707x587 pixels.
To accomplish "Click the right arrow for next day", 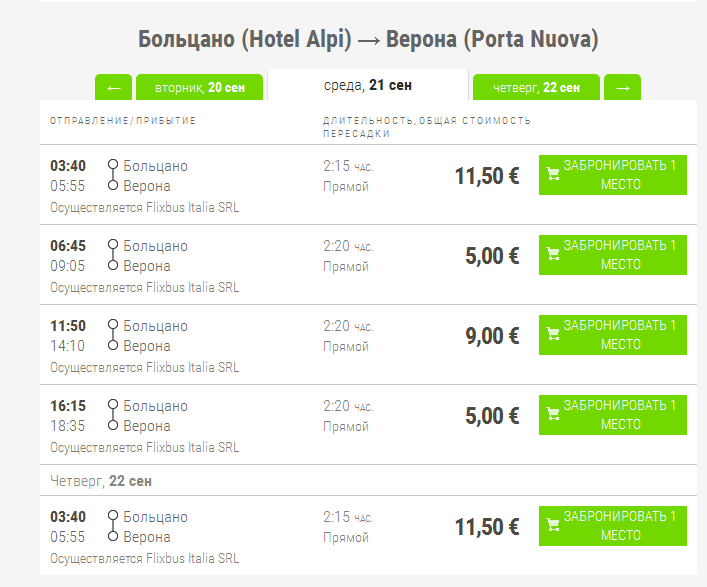I will pyautogui.click(x=623, y=88).
